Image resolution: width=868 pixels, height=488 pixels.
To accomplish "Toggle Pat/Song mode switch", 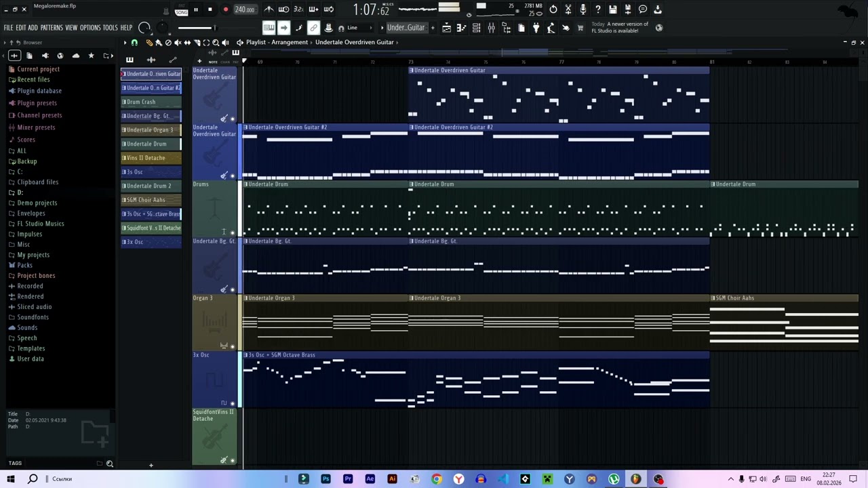I will tap(182, 9).
